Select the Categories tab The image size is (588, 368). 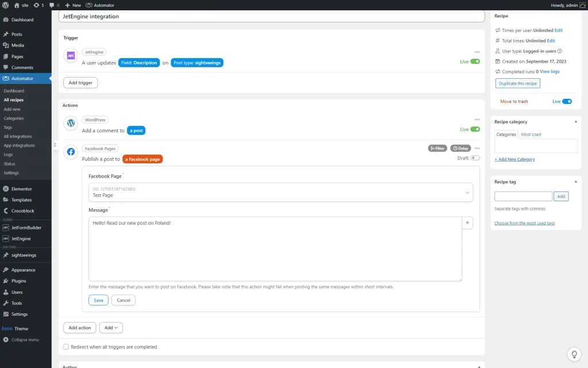[x=506, y=135]
